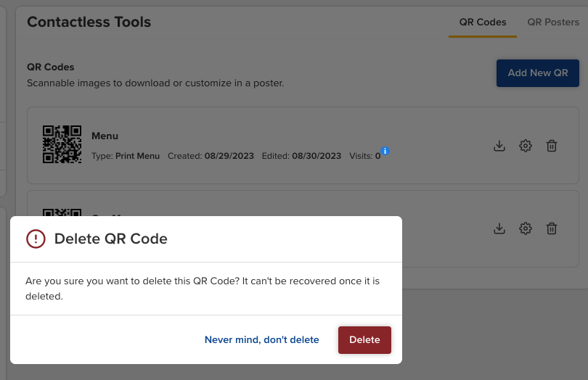588x380 pixels.
Task: Switch to the QR Posters tab
Action: tap(553, 22)
